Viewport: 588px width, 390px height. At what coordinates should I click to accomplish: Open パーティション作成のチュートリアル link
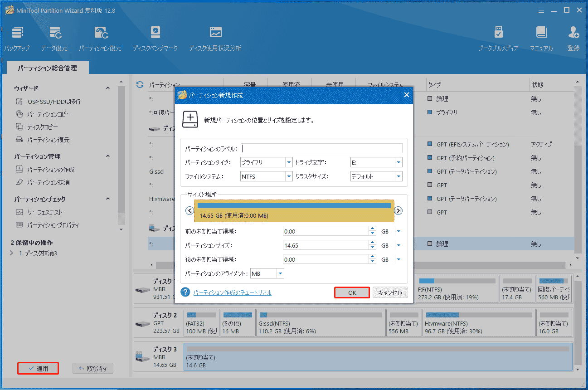coord(233,292)
